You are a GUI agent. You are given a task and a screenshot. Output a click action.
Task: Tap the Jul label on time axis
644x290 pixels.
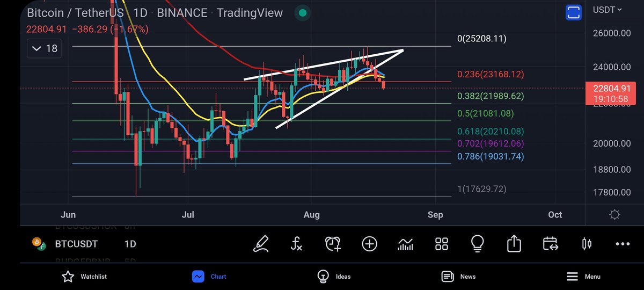(188, 215)
